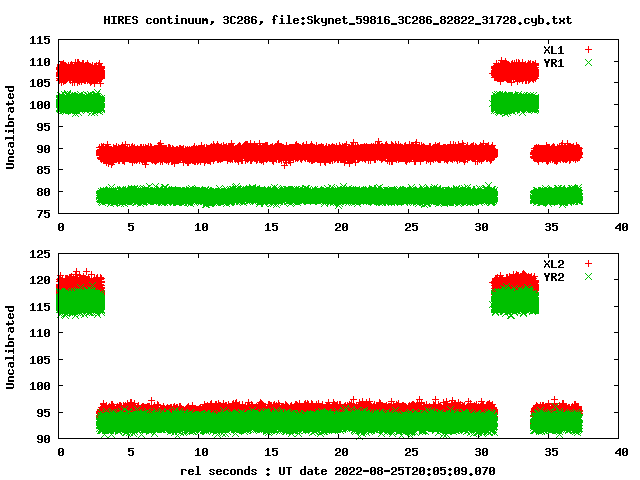Click the YR2 legend label
Image resolution: width=640 pixels, height=480 pixels.
(554, 277)
